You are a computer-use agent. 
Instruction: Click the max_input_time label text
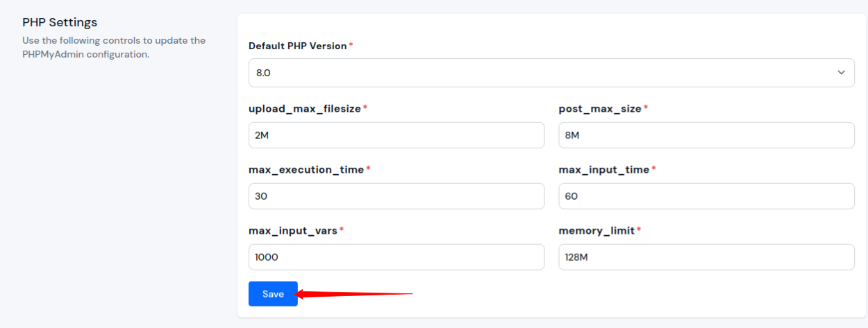(x=604, y=170)
